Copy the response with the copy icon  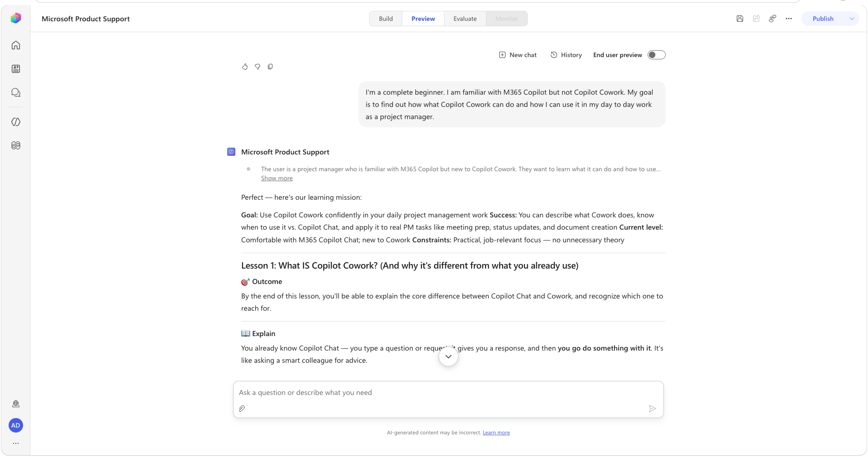click(270, 67)
